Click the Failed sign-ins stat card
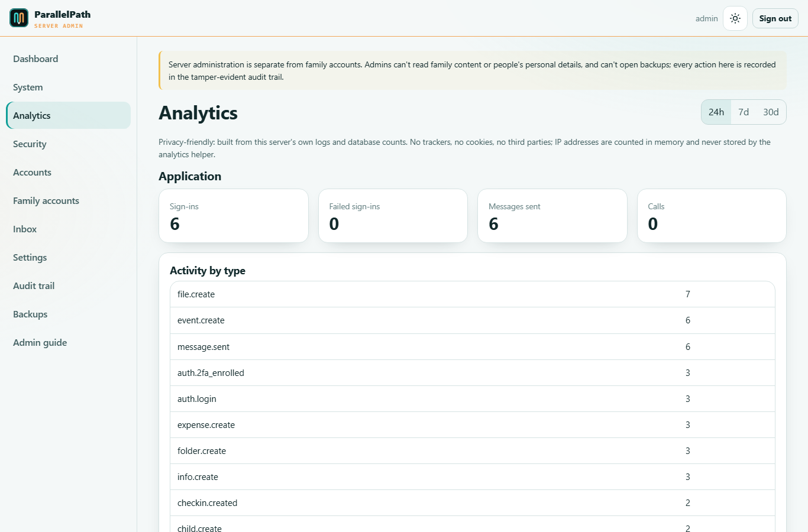Image resolution: width=808 pixels, height=532 pixels. pyautogui.click(x=393, y=216)
